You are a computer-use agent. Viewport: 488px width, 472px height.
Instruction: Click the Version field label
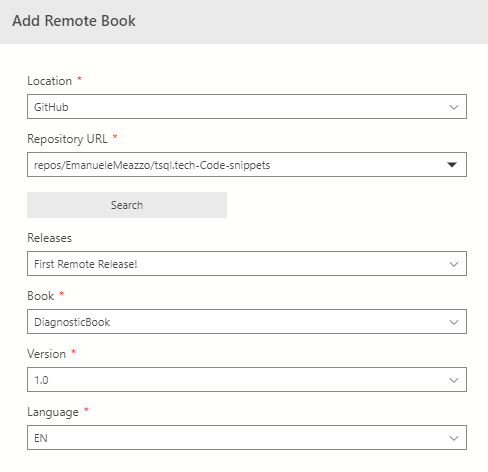click(47, 354)
